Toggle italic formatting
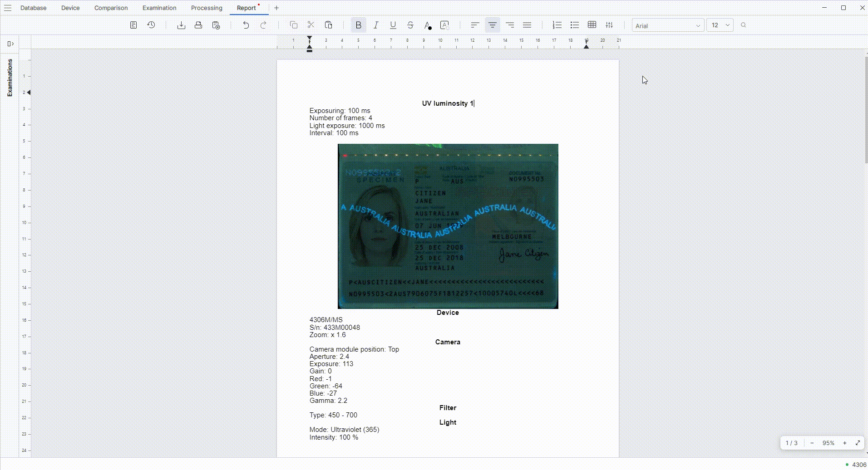This screenshot has height=470, width=868. tap(376, 25)
